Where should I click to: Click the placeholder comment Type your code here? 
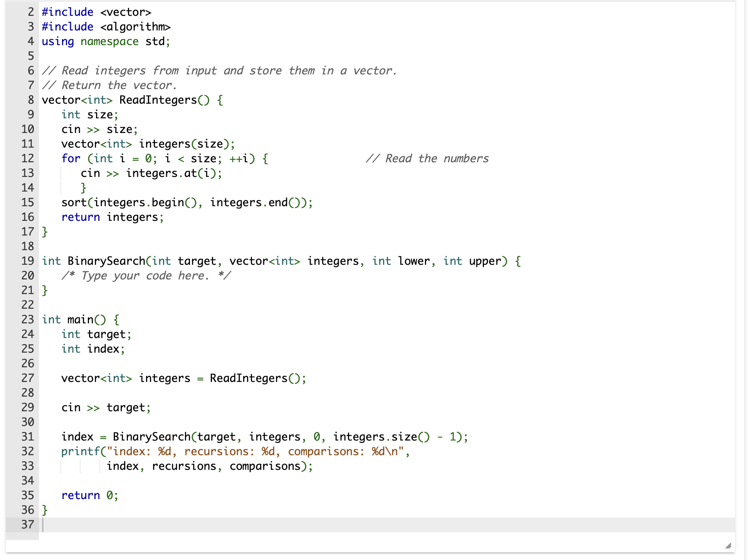(146, 276)
